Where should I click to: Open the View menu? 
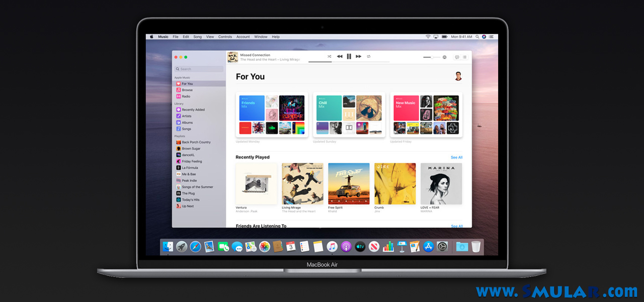click(210, 37)
